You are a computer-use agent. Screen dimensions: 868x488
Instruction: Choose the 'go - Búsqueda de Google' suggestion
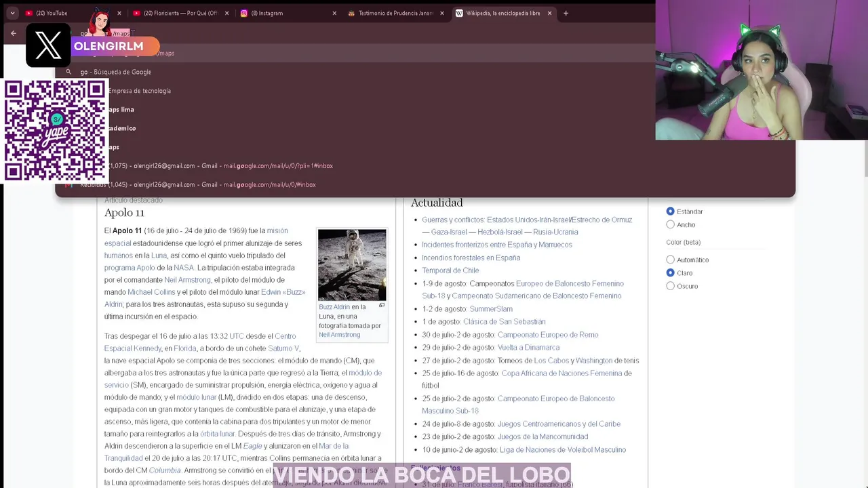click(425, 72)
